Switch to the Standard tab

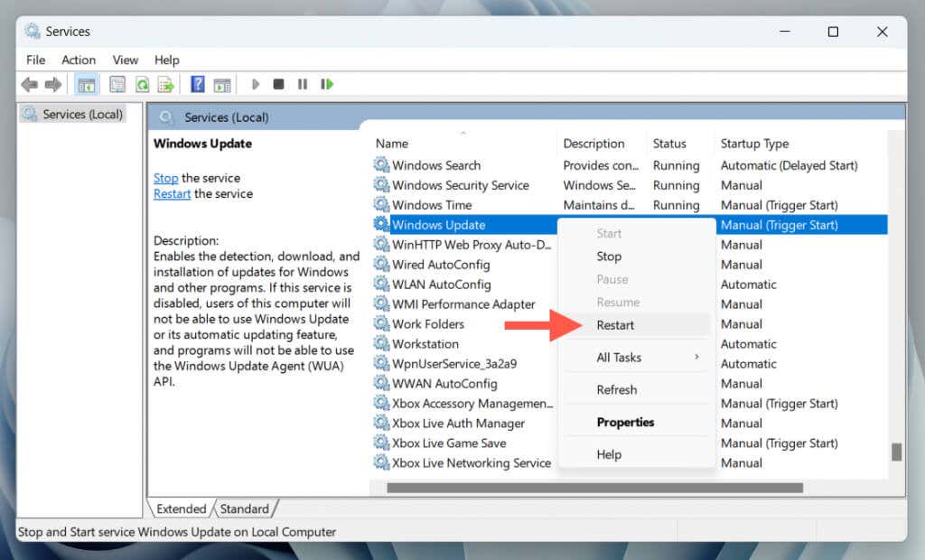[244, 509]
